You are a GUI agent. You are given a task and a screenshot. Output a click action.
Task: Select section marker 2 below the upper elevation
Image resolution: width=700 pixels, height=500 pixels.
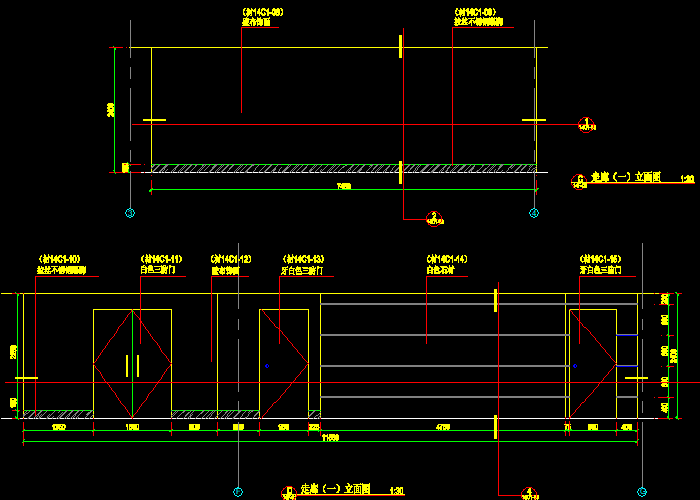[x=433, y=217]
